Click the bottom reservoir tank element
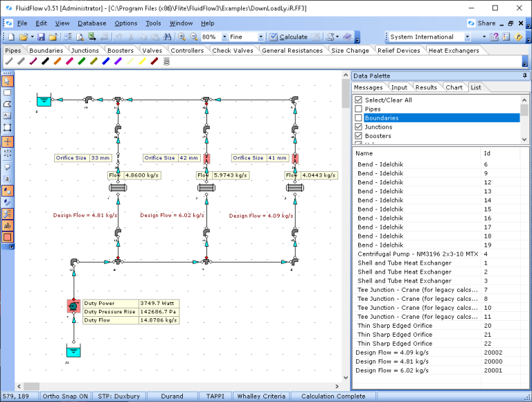The width and height of the screenshot is (532, 402). [73, 351]
